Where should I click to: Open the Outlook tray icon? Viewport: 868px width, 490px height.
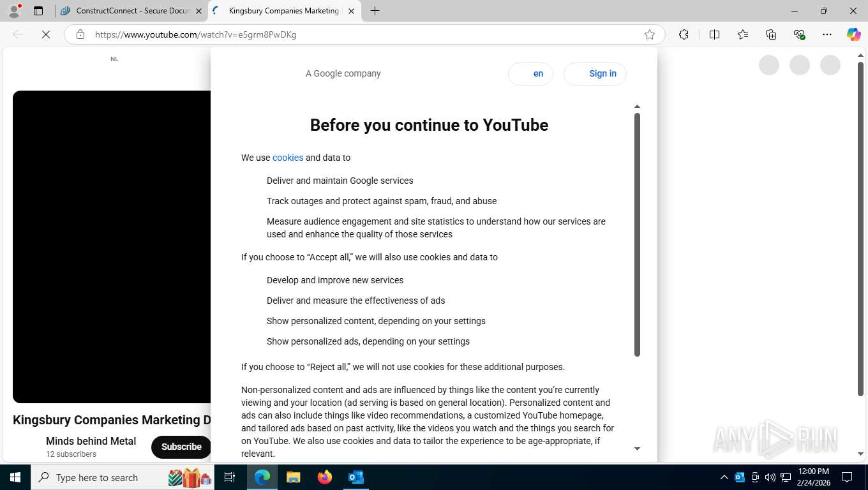coord(740,477)
